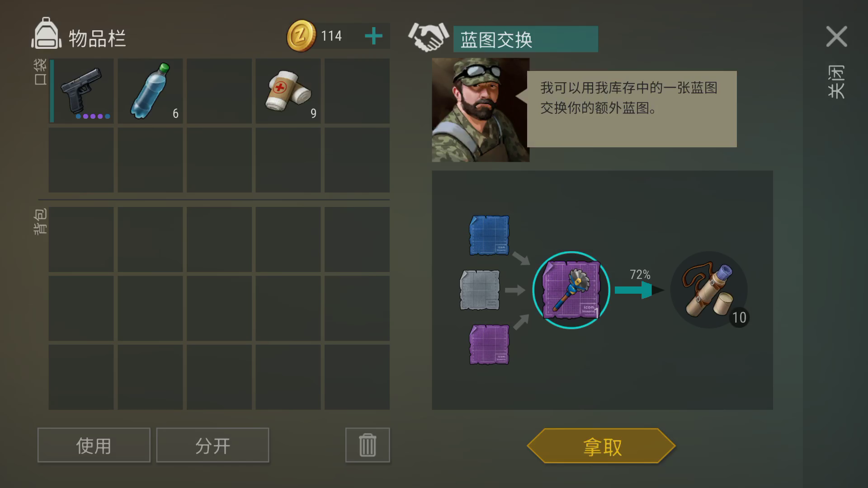This screenshot has width=868, height=488.
Task: Tap the gold coin currency icon
Action: point(301,36)
